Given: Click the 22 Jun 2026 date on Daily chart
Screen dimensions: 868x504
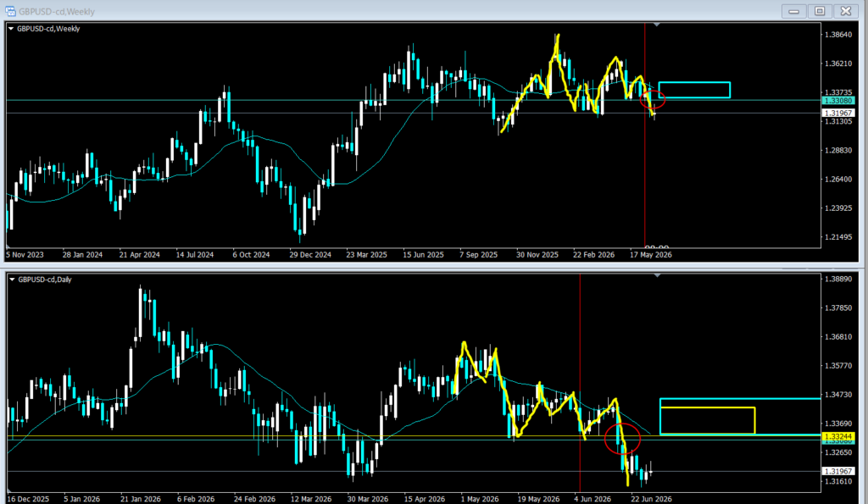Looking at the screenshot, I should pos(652,499).
